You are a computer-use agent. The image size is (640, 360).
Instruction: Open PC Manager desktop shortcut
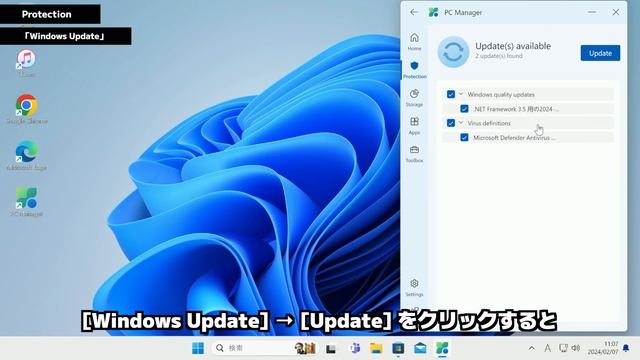pyautogui.click(x=27, y=202)
